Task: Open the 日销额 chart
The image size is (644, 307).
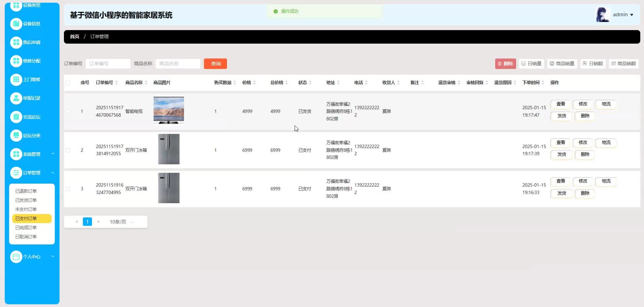Action: click(593, 64)
